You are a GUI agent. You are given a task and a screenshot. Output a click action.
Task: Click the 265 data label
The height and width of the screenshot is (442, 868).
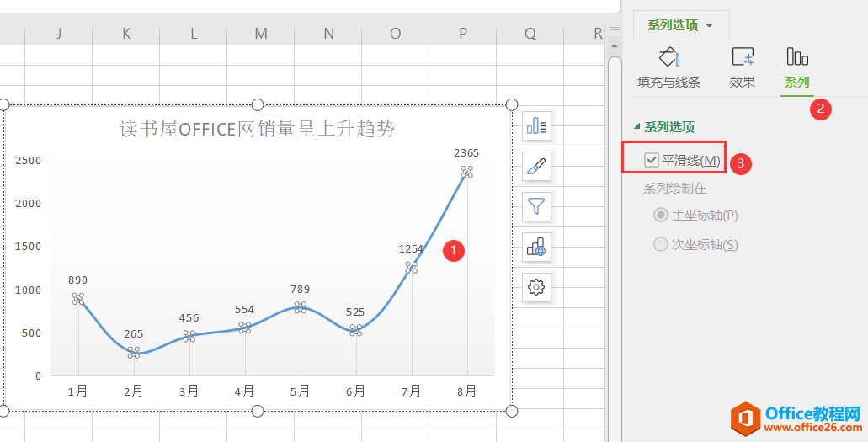pos(133,334)
